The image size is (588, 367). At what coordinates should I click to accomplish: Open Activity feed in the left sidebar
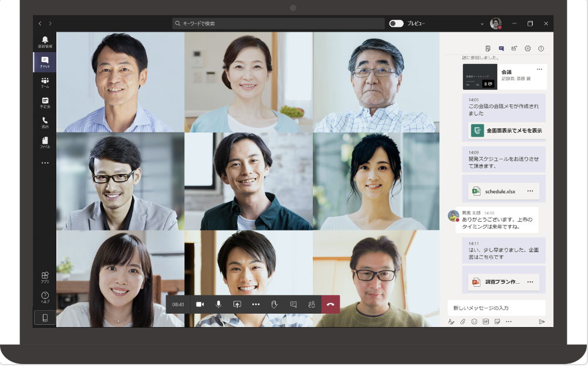click(45, 42)
